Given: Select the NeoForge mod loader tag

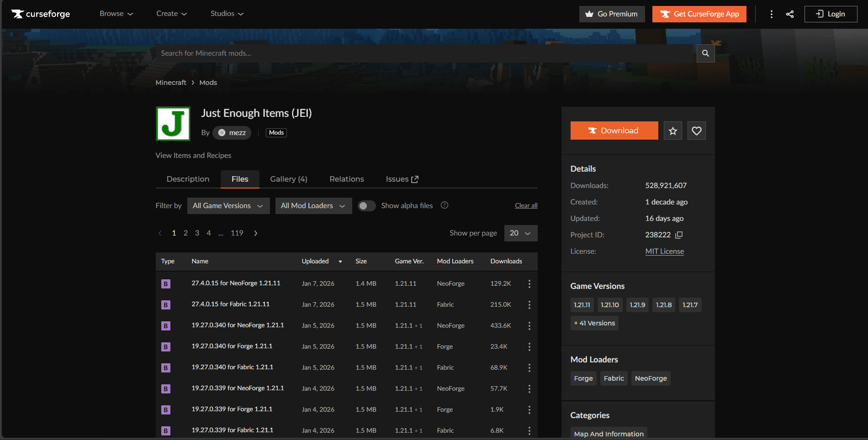Looking at the screenshot, I should coord(651,378).
